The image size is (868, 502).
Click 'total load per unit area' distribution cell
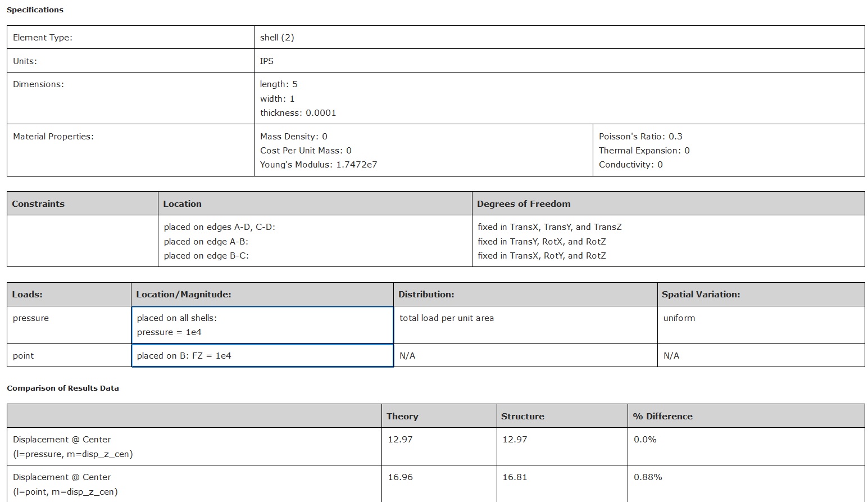click(x=447, y=318)
